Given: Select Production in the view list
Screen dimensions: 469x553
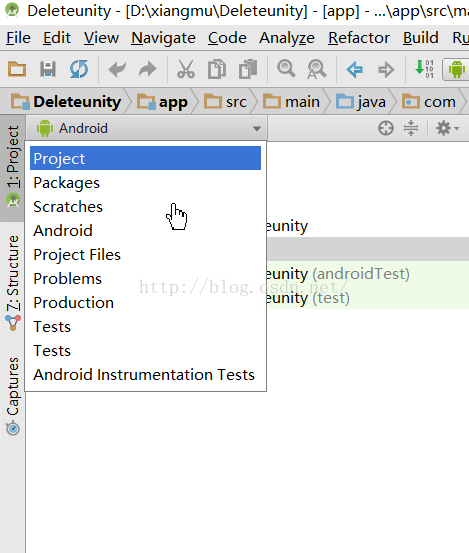Looking at the screenshot, I should pyautogui.click(x=145, y=303).
